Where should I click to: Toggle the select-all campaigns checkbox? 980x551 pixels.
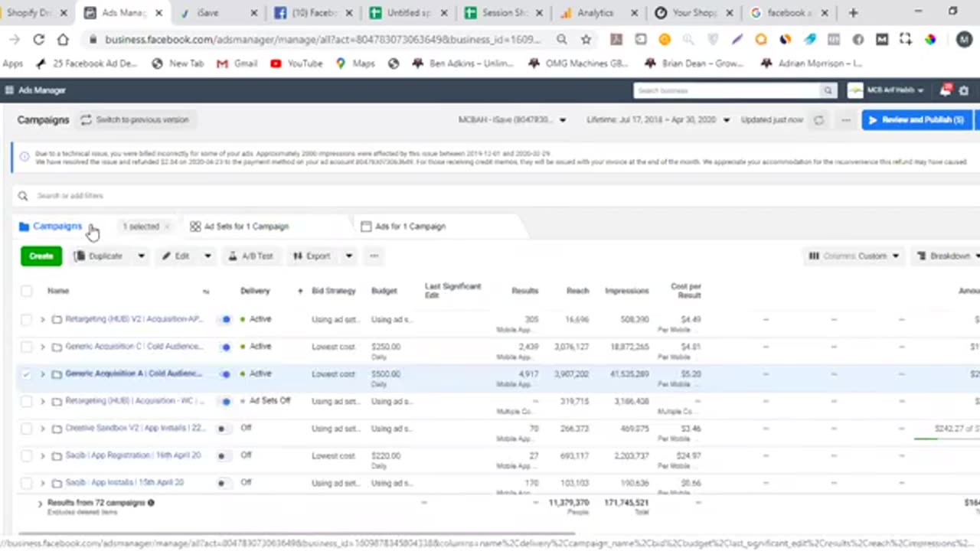tap(27, 291)
